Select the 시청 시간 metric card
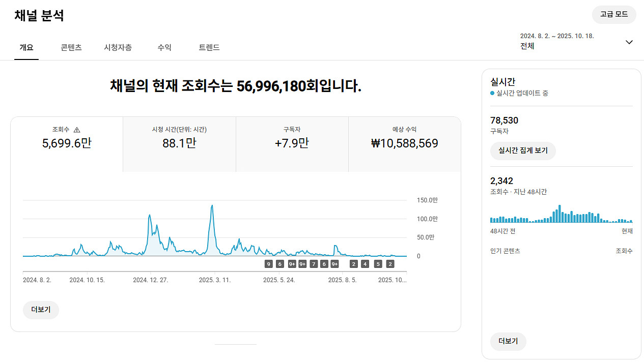Screen dimensions: 644x363 pyautogui.click(x=179, y=144)
